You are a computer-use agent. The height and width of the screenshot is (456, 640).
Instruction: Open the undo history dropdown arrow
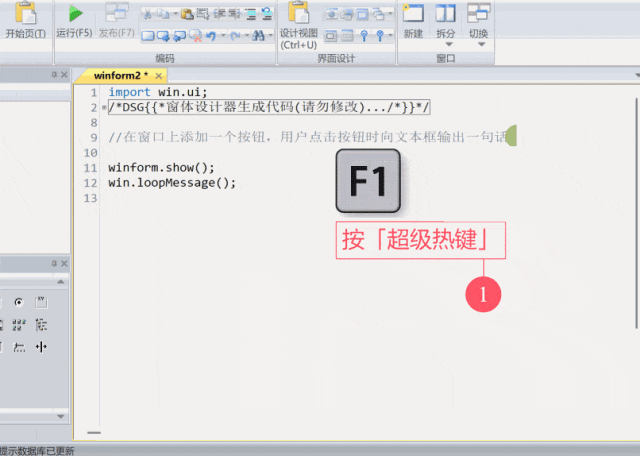(223, 36)
